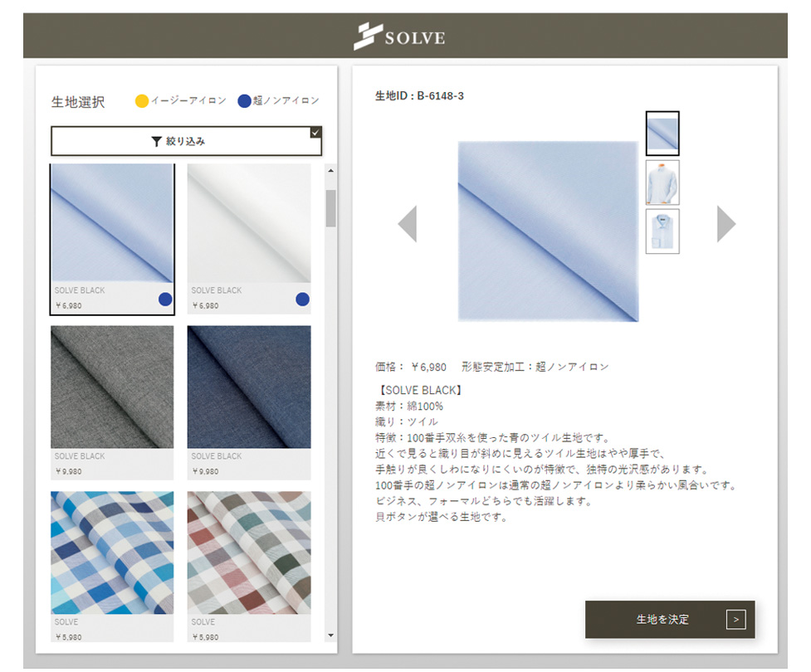Select the light blue twill fabric card
The image size is (811, 672).
coord(112,239)
